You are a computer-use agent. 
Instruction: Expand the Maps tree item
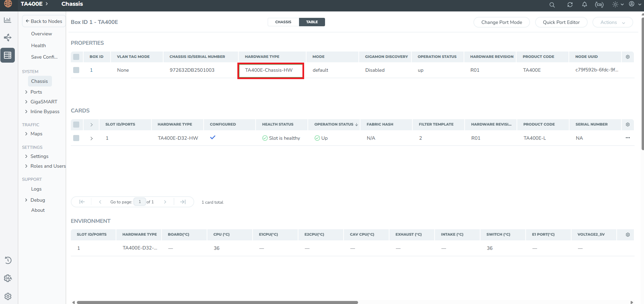coord(26,134)
